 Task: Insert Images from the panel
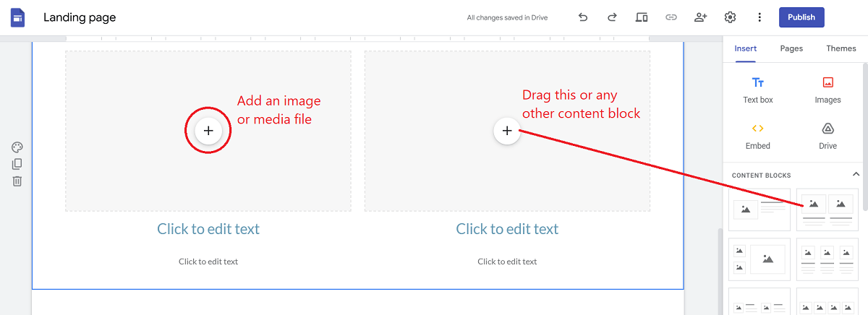point(828,90)
